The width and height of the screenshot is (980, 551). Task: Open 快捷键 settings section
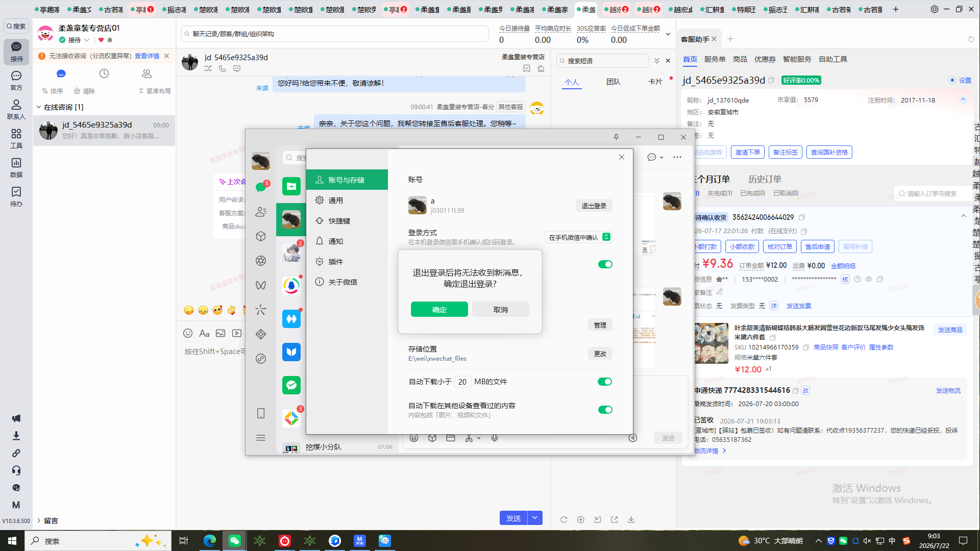(347, 221)
